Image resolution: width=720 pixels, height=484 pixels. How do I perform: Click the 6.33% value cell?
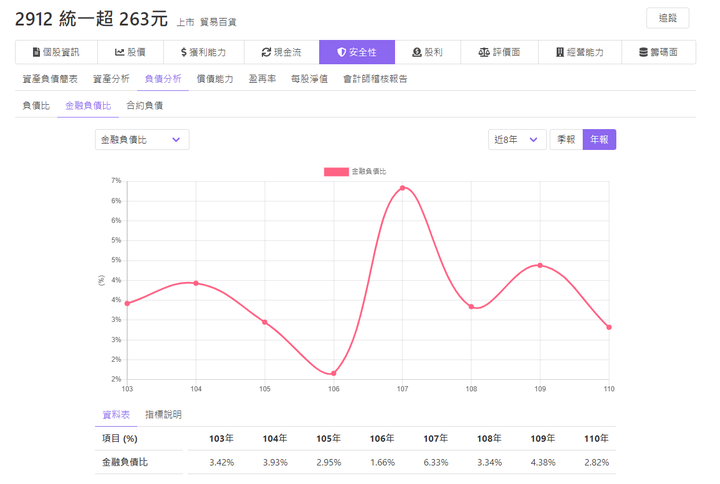click(x=436, y=462)
